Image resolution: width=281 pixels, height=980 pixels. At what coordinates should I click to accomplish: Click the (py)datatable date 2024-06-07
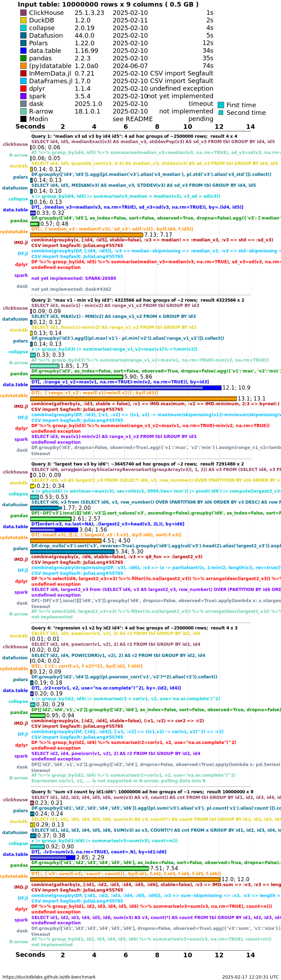[130, 66]
